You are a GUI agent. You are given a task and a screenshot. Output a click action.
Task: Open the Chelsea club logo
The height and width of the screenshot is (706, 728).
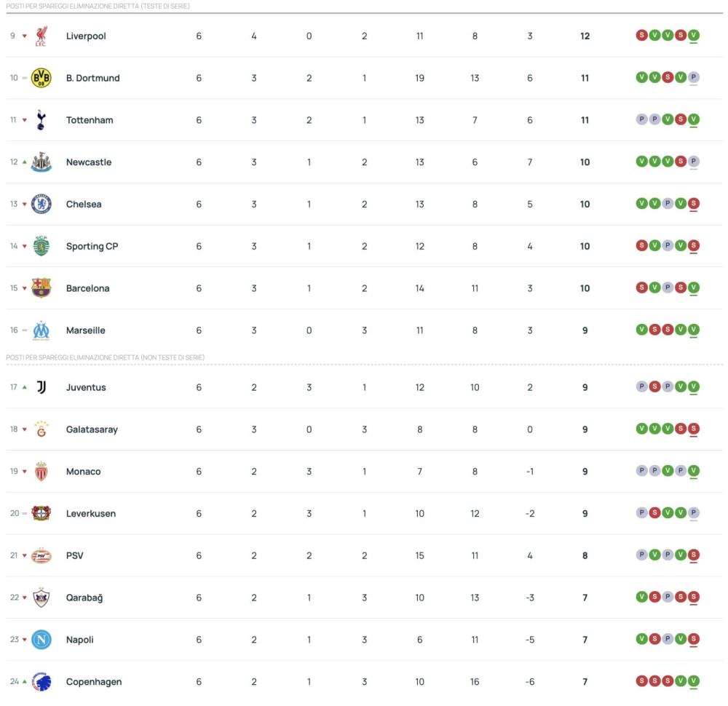point(41,205)
